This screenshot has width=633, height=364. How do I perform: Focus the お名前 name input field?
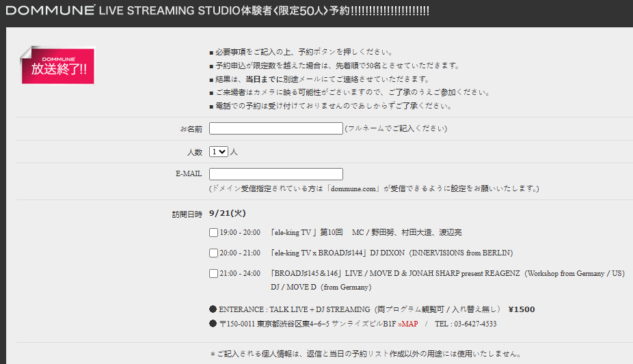coord(275,128)
